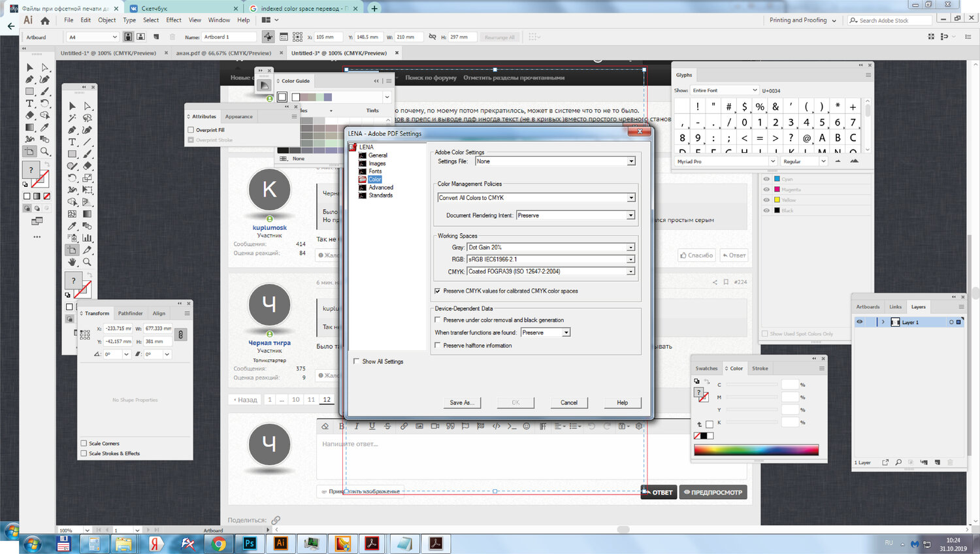Click the ПРЕДПРОСМОТР button on forum page
Viewport: 980px width, 554px height.
(x=713, y=493)
